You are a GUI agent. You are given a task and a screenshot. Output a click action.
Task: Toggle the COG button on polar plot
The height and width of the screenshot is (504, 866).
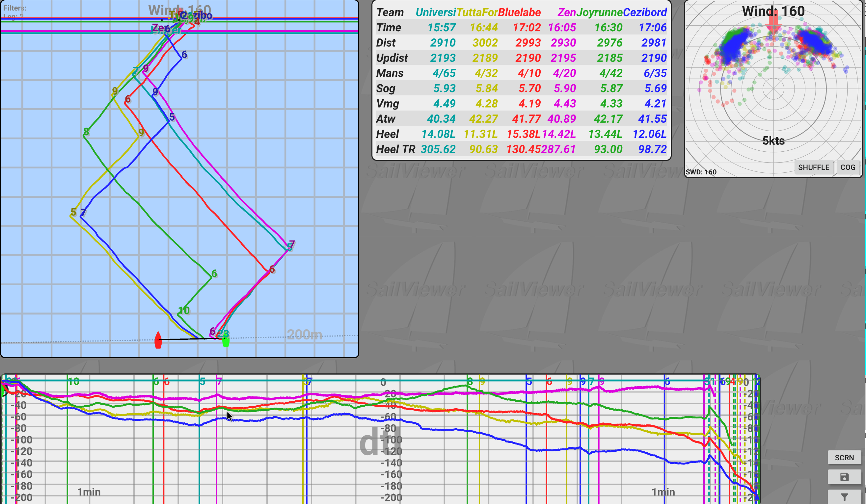pos(848,167)
